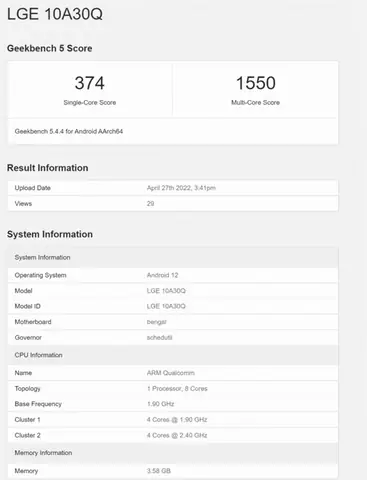
Task: Click the LGE 10A30Q page title
Action: [x=55, y=14]
